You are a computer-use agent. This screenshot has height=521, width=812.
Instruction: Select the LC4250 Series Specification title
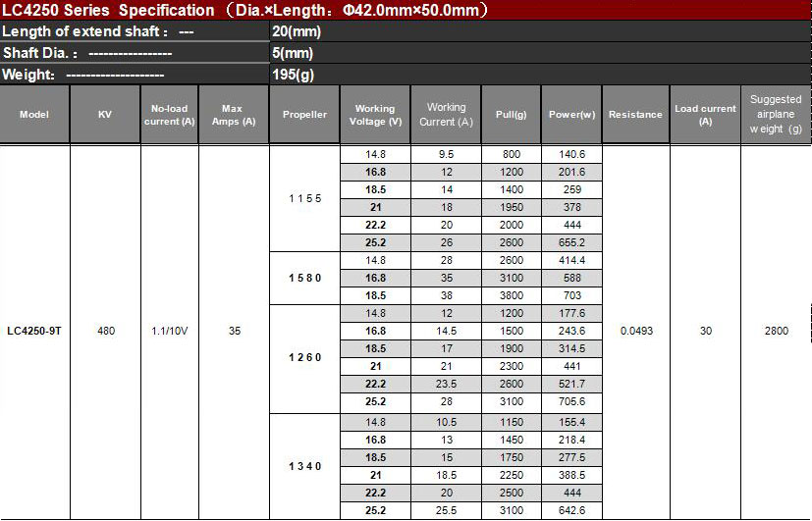click(x=244, y=10)
